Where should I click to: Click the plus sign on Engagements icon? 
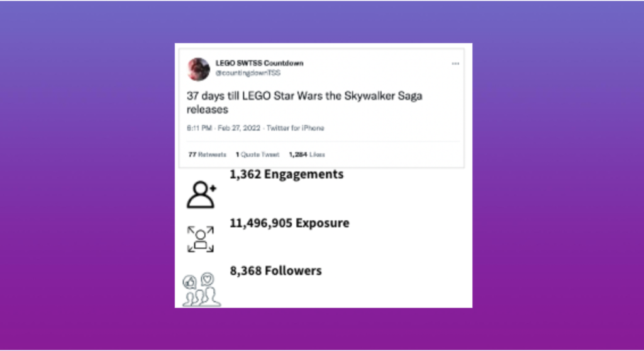tap(213, 188)
